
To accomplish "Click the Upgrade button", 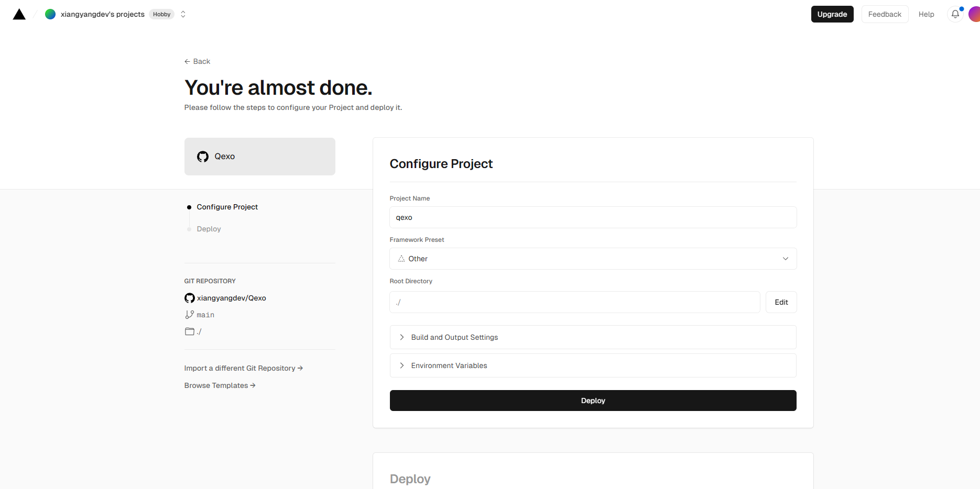I will 832,14.
